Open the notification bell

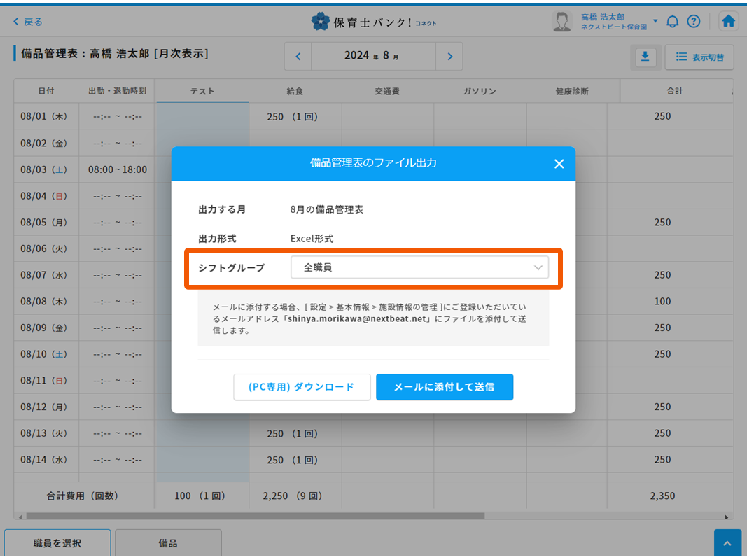pyautogui.click(x=672, y=21)
